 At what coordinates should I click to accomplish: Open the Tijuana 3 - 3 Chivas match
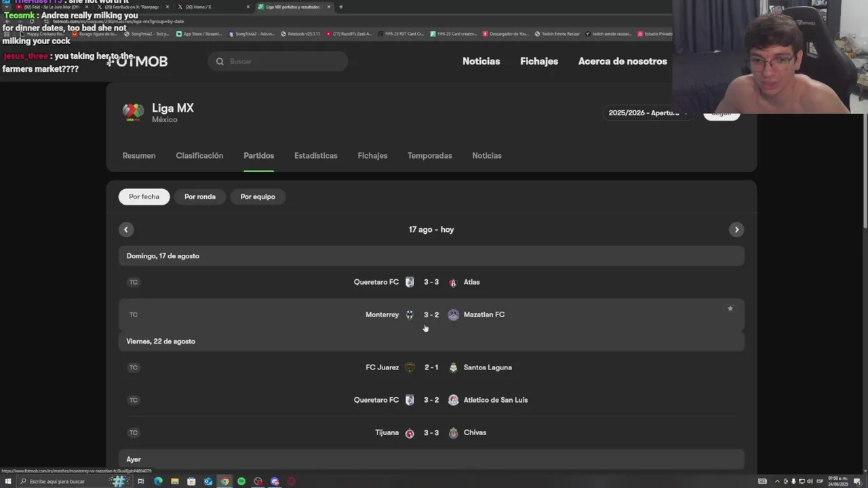tap(431, 432)
